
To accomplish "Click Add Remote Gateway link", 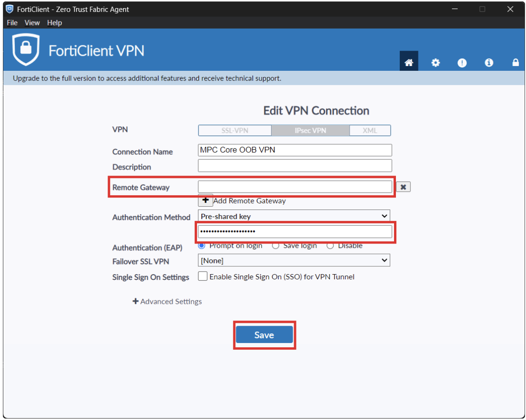I will coord(250,200).
